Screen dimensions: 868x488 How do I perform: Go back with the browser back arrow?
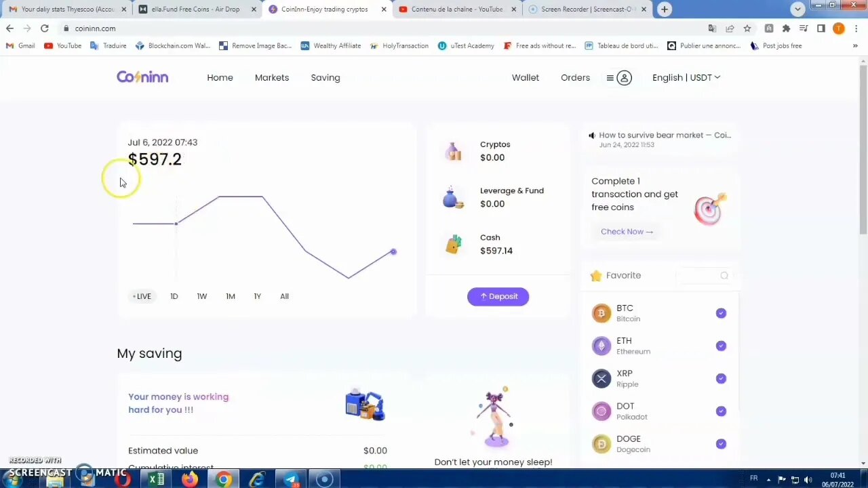tap(9, 28)
